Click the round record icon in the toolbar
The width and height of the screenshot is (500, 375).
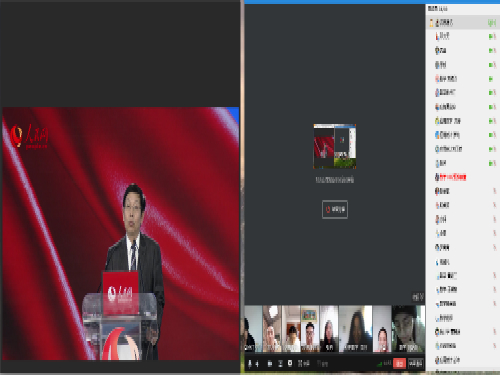point(290,363)
